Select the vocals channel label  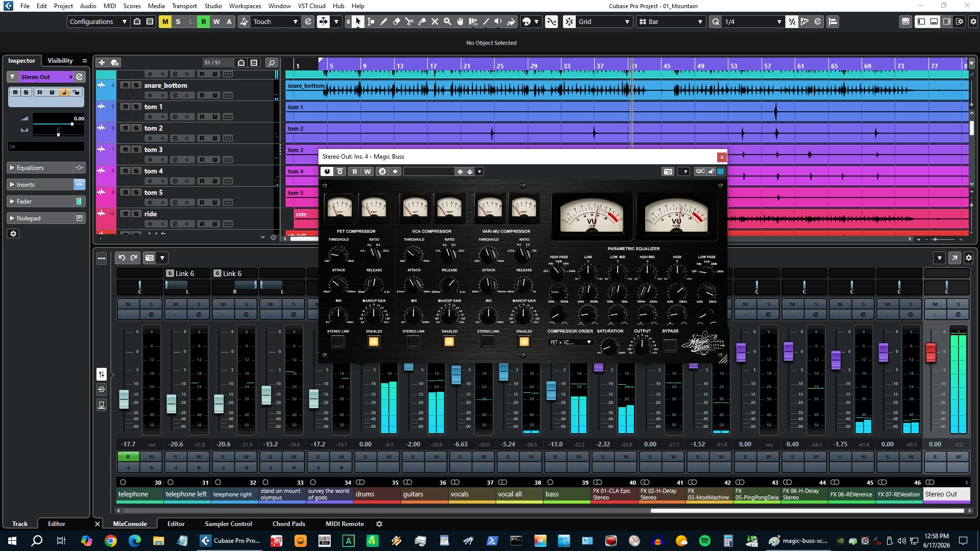472,494
